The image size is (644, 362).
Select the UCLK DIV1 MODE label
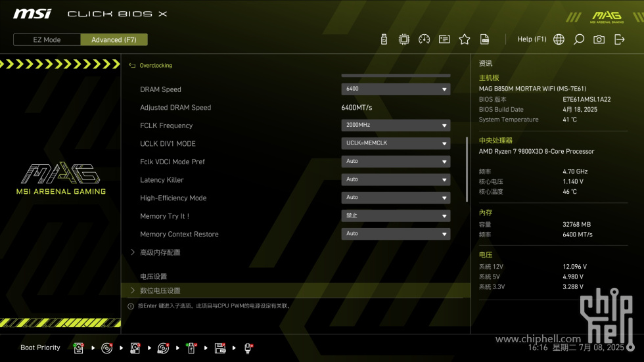coord(168,144)
